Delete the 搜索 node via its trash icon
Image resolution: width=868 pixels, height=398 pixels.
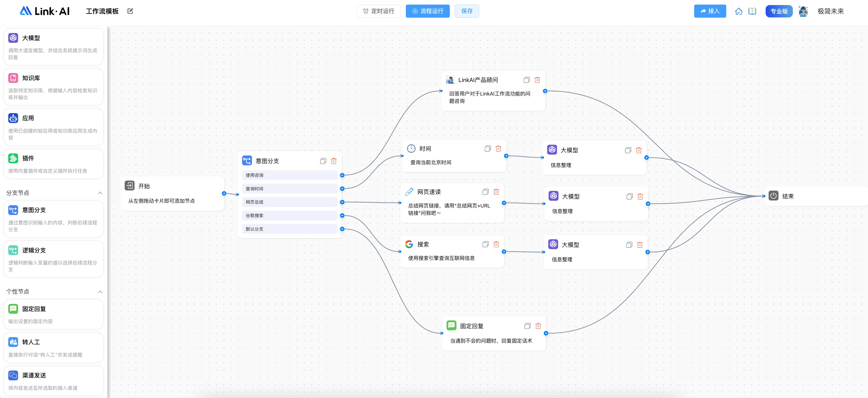496,244
